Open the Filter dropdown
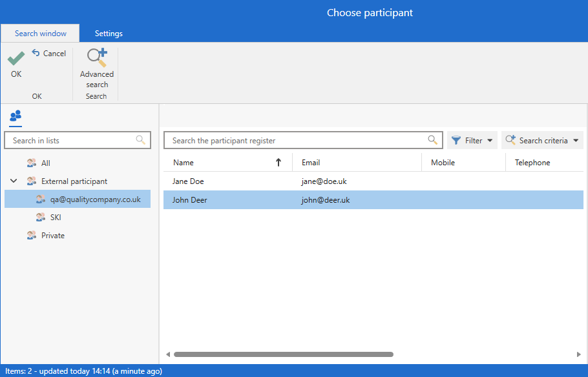This screenshot has height=377, width=588. 472,140
